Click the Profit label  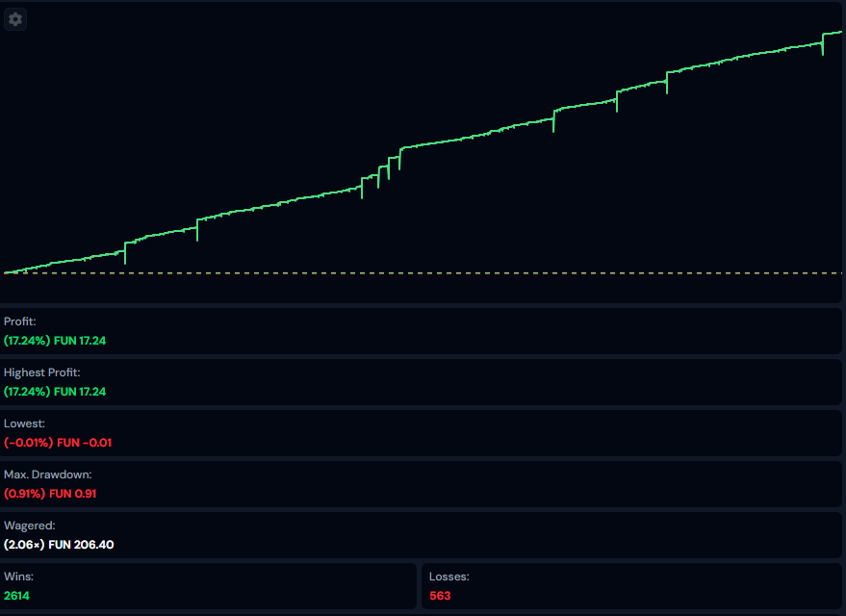coord(19,321)
